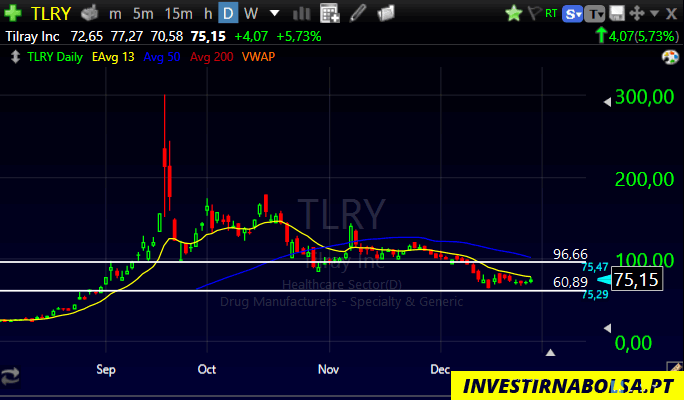
Task: Switch to the 1-minute 'm' timeframe
Action: pyautogui.click(x=115, y=14)
